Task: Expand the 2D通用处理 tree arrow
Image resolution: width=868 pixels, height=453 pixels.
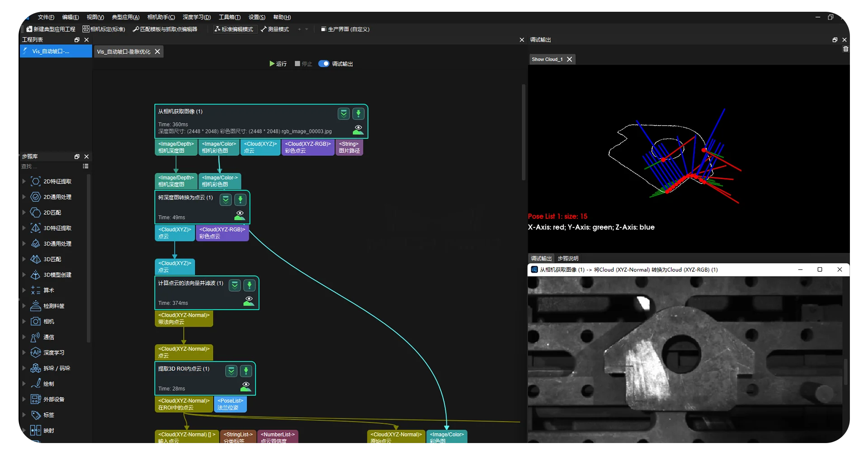Action: [x=24, y=197]
